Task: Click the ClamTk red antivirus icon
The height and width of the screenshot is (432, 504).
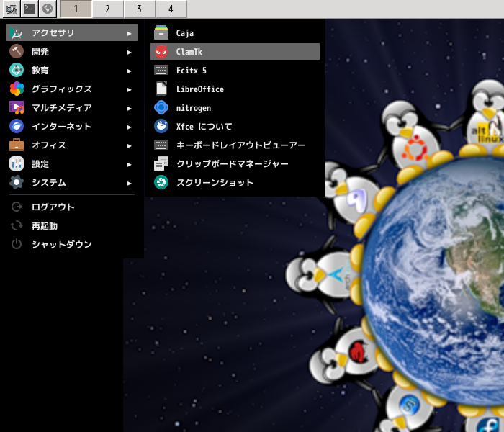Action: click(x=161, y=51)
